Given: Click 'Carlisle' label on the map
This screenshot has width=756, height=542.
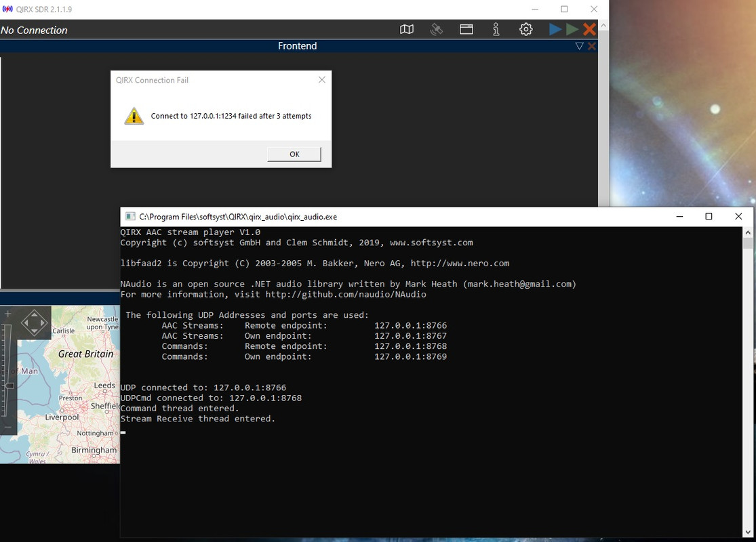Looking at the screenshot, I should click(x=64, y=331).
